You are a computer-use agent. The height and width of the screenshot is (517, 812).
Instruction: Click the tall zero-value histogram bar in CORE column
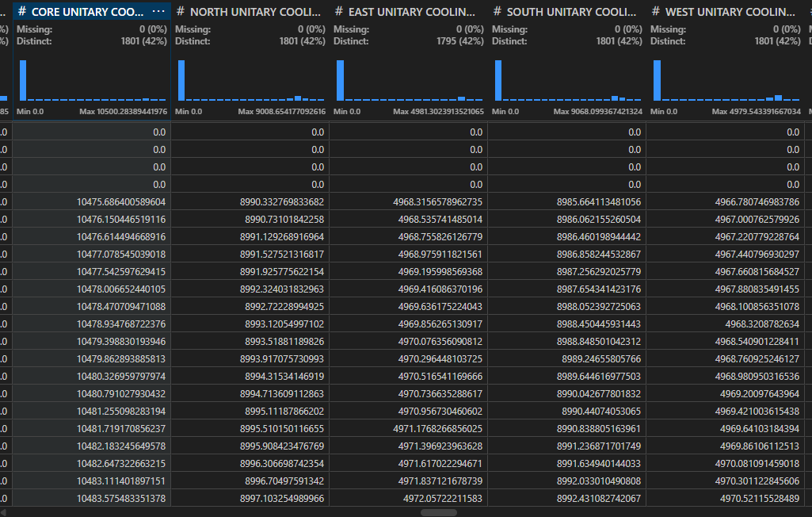[x=23, y=80]
